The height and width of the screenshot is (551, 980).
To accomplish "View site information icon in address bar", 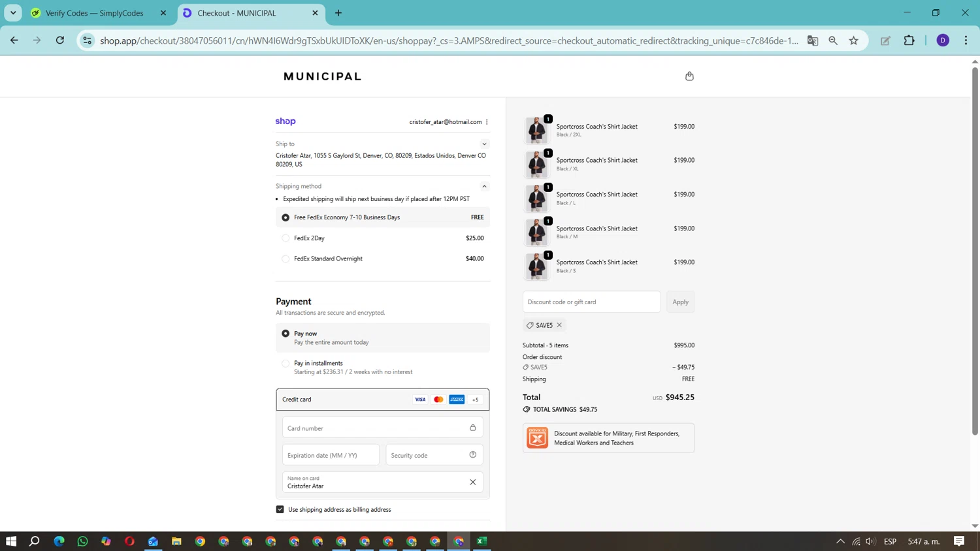I will click(87, 40).
